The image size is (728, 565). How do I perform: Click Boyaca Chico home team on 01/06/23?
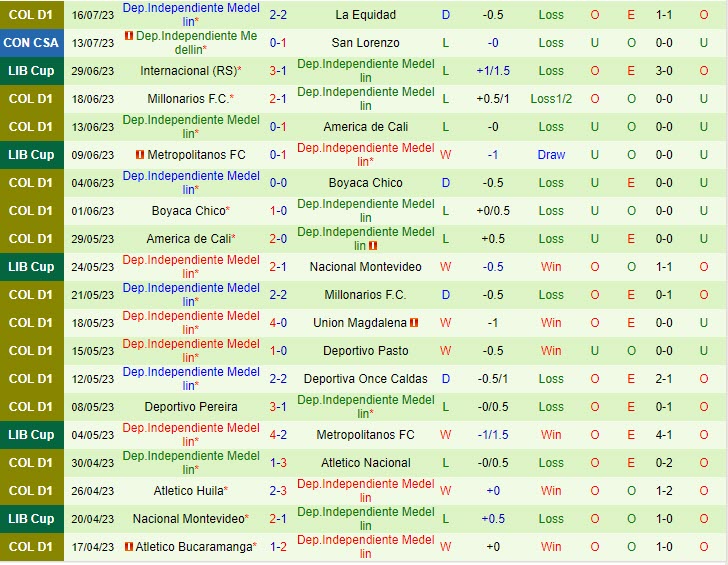(x=188, y=211)
